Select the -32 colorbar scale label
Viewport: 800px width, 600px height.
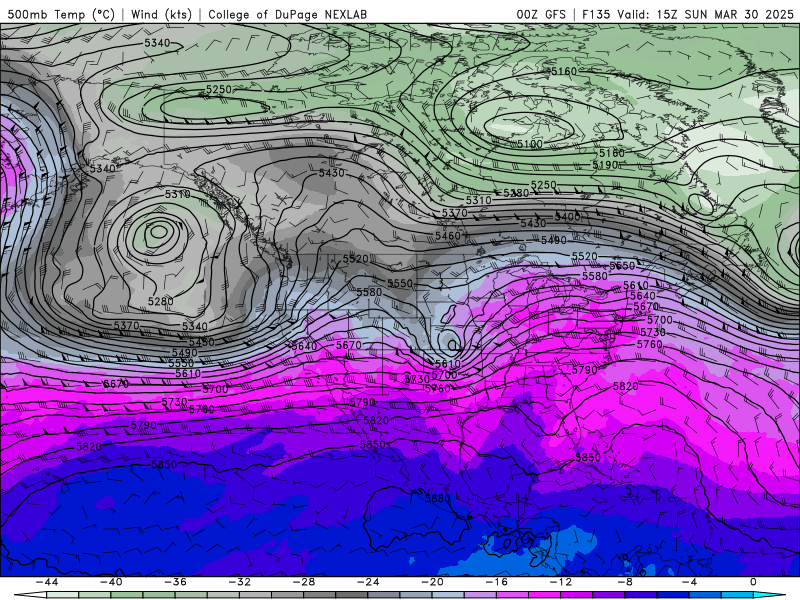(x=240, y=582)
